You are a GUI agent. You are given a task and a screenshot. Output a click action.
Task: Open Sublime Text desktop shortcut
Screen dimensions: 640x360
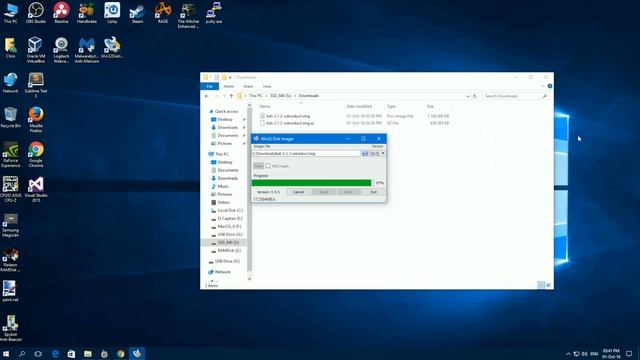36,85
